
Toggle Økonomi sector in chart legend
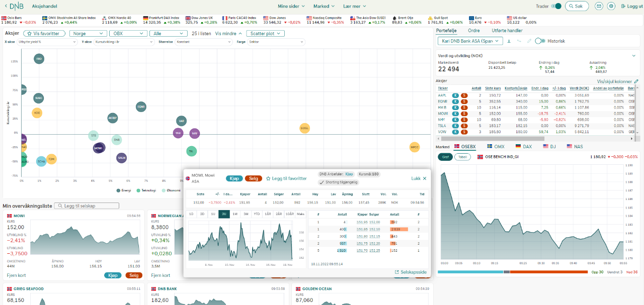click(x=171, y=190)
